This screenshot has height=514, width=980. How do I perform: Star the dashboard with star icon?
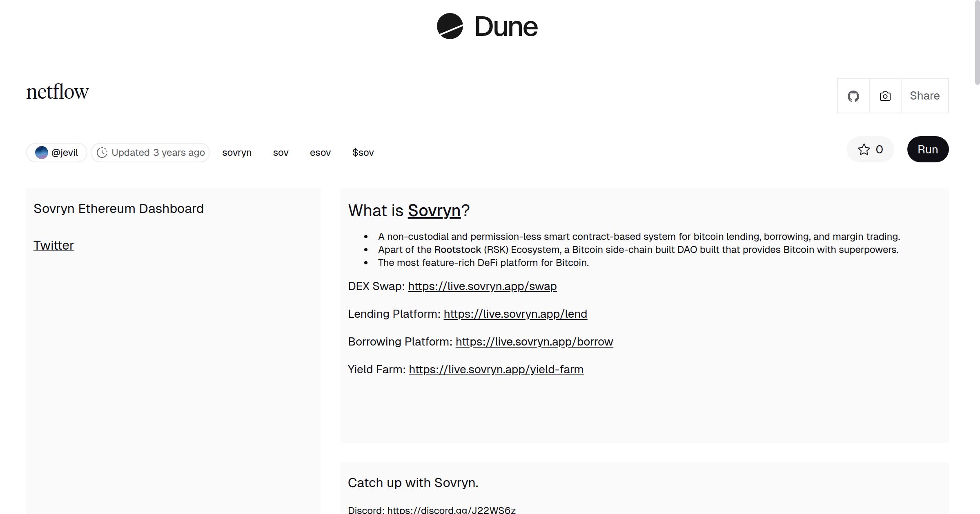864,149
